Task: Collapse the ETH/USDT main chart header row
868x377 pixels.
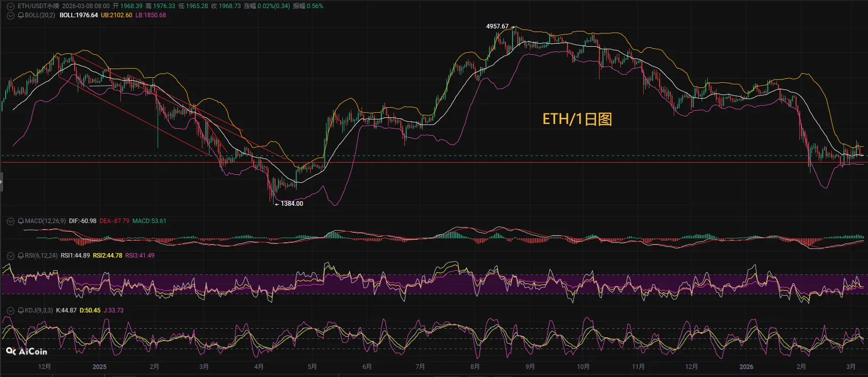Action: [10, 6]
